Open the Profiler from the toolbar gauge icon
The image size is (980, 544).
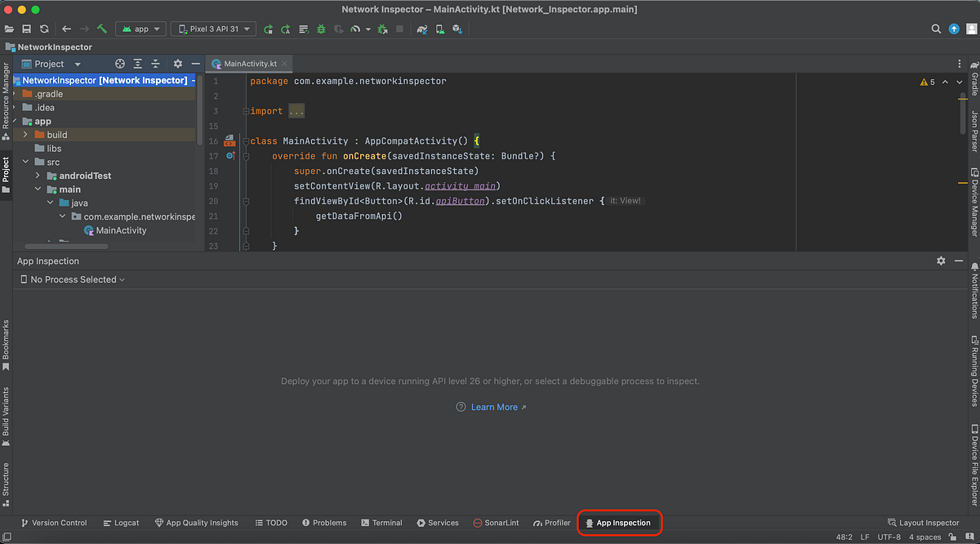pos(355,29)
